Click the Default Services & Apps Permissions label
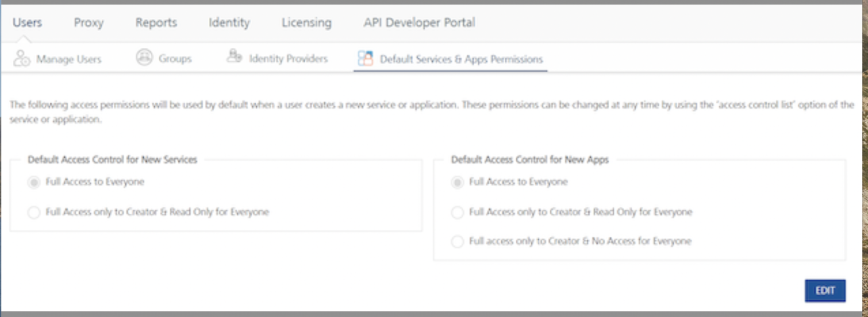This screenshot has width=868, height=317. (461, 59)
